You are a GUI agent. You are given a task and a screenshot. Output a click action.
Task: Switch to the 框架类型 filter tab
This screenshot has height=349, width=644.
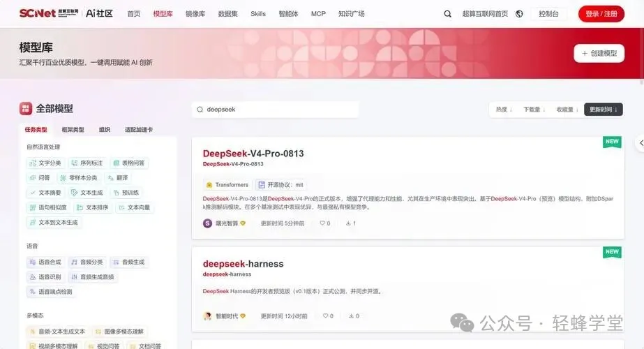pos(73,130)
